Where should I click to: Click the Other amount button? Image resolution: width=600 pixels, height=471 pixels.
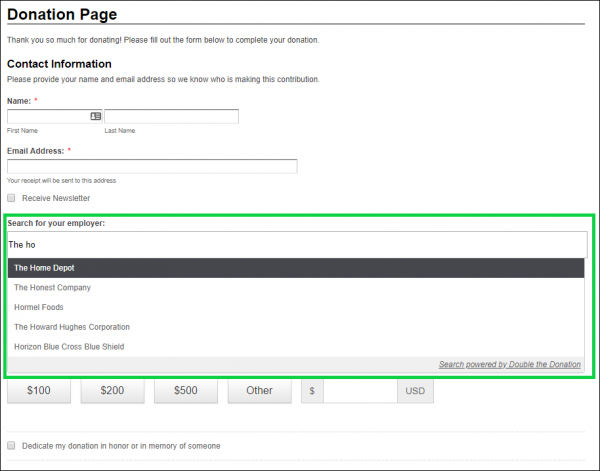point(259,391)
